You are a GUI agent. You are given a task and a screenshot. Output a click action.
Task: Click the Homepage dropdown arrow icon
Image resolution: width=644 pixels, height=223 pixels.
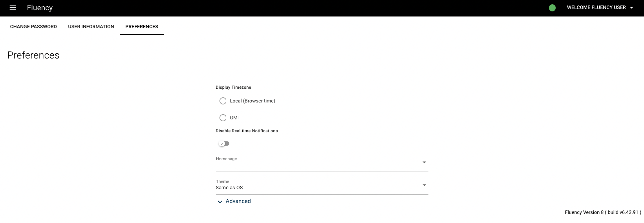click(424, 163)
